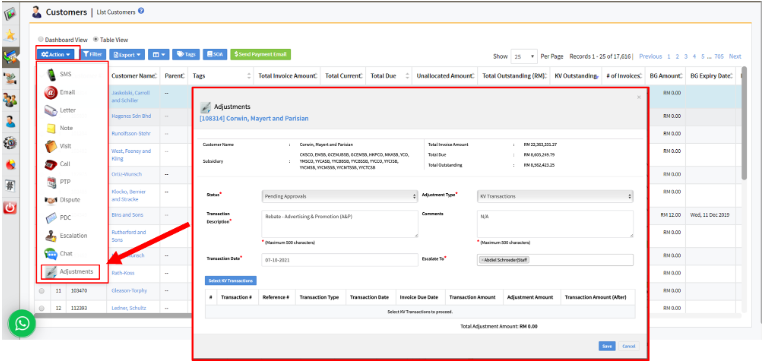Select Visit from the Action dropdown list
762x364 pixels.
click(65, 146)
